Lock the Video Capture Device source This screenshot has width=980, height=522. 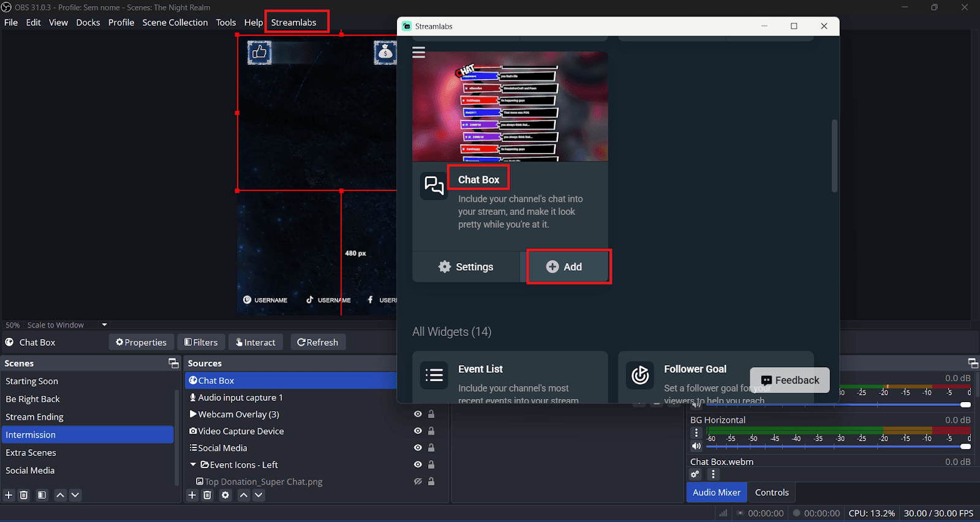click(431, 431)
